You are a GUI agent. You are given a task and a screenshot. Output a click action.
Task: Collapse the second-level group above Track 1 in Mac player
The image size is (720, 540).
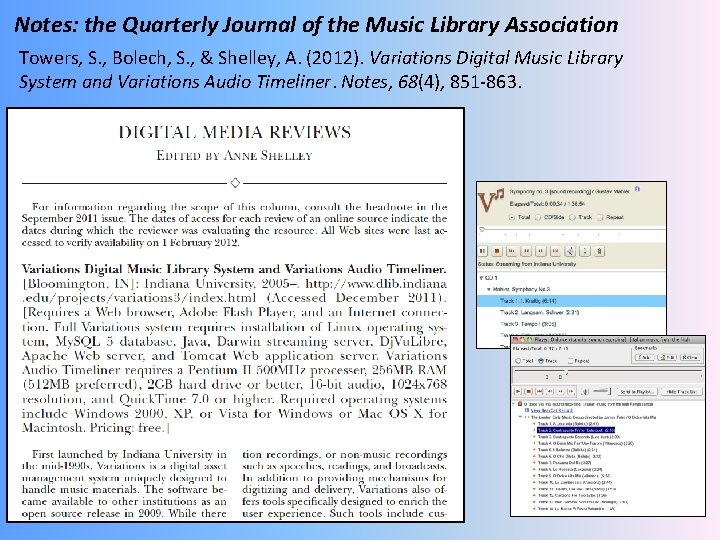520,417
